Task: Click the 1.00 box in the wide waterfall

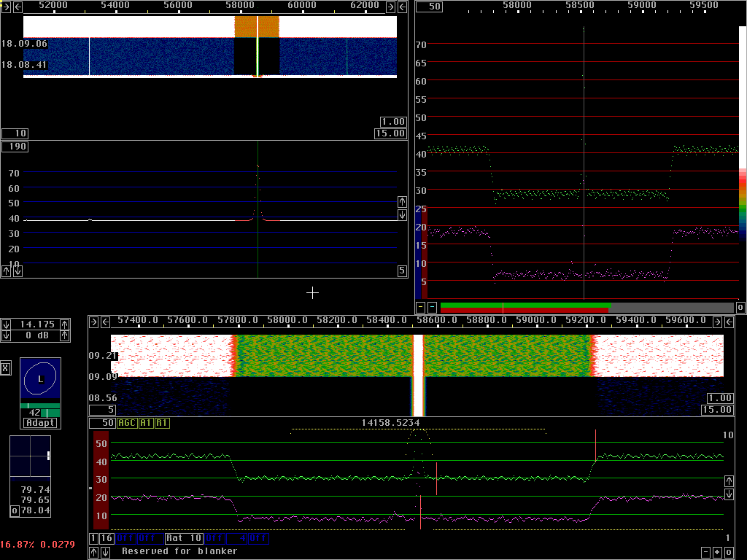Action: [393, 122]
